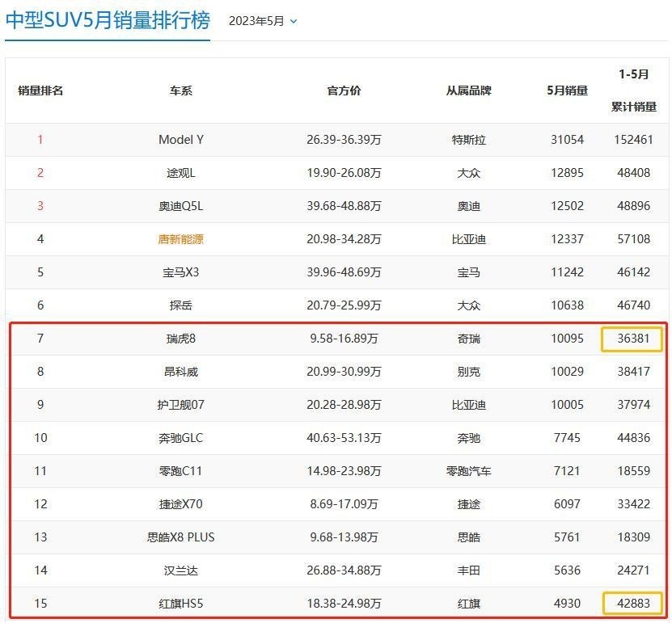Image resolution: width=672 pixels, height=623 pixels.
Task: Click the 累计销量 column header
Action: tap(633, 107)
